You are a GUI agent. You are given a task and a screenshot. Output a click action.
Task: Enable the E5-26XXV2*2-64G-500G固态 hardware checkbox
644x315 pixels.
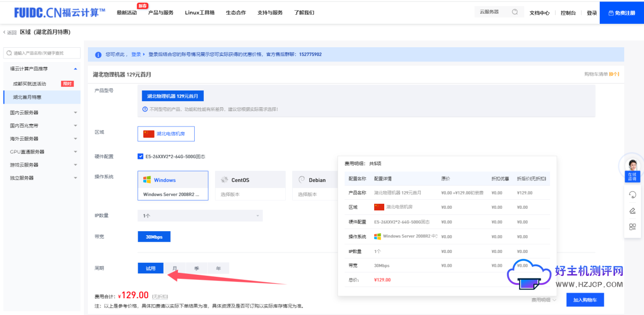(x=140, y=156)
